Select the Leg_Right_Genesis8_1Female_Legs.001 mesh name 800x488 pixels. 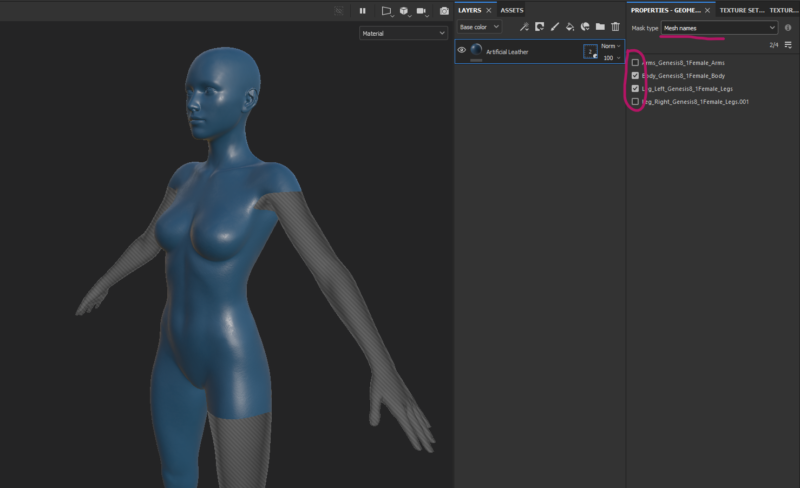pos(695,102)
